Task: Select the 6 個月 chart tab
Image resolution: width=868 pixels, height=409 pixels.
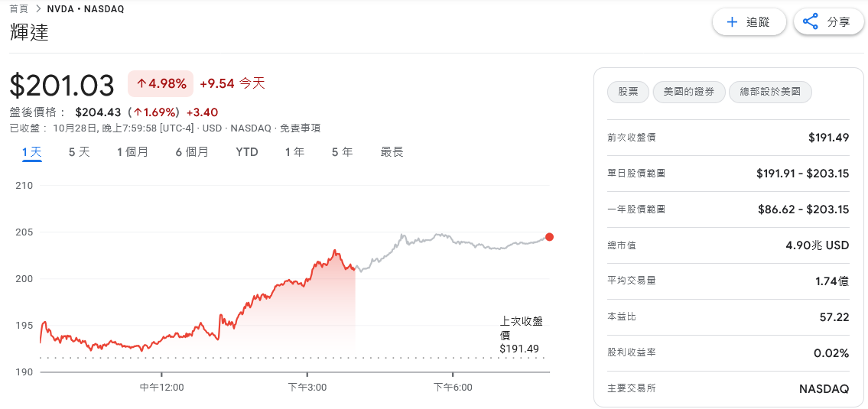Action: [191, 152]
